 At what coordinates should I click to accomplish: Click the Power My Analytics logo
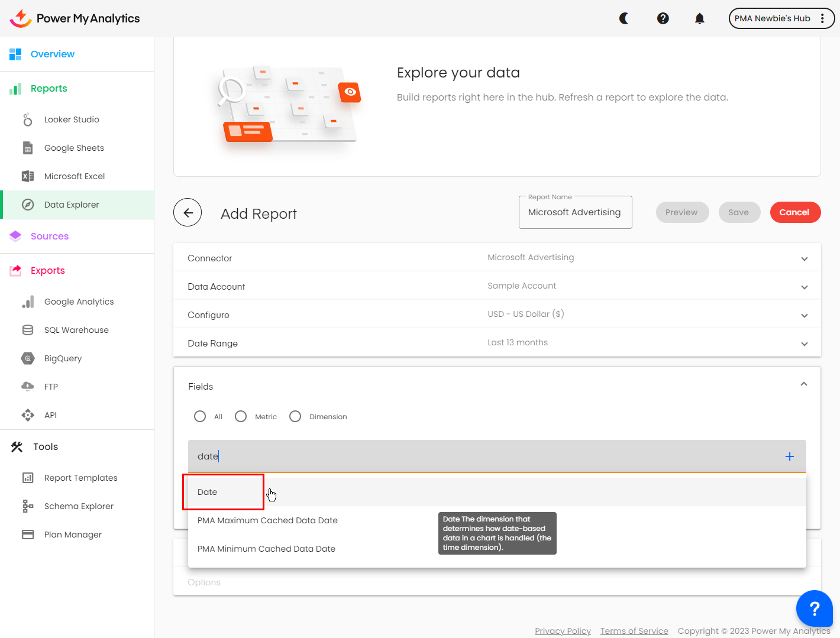(75, 18)
